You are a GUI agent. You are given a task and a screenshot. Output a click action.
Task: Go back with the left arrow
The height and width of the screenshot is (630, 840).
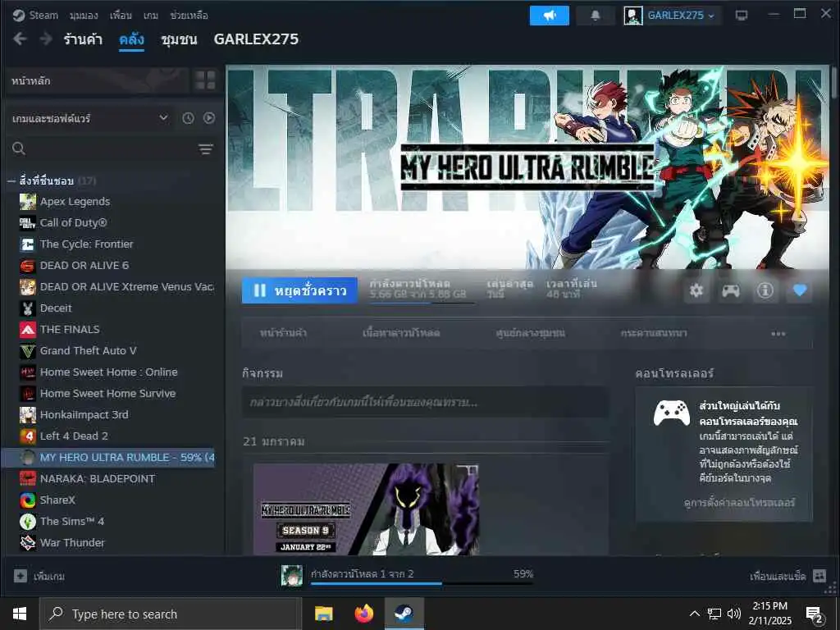[x=20, y=39]
